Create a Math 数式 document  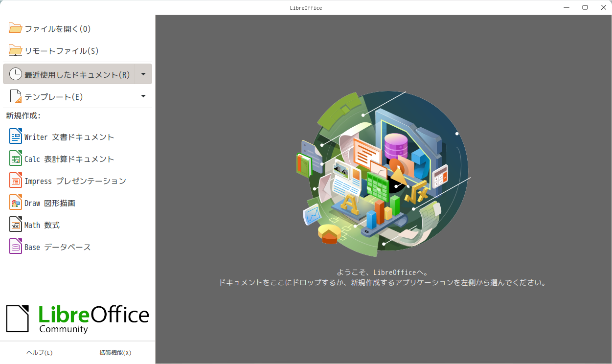pos(78,225)
